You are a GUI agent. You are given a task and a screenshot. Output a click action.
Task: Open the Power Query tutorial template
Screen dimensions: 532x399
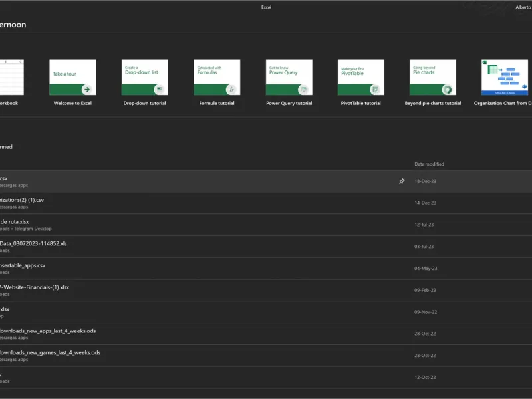289,77
